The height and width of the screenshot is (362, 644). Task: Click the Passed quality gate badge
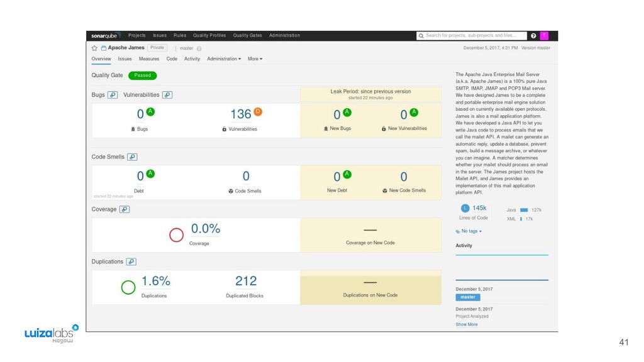(x=143, y=75)
